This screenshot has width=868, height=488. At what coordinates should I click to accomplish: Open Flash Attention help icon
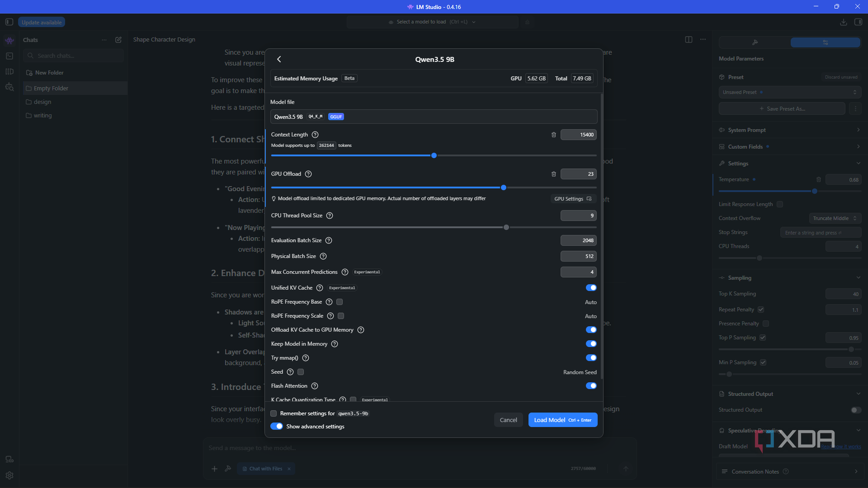tap(315, 386)
